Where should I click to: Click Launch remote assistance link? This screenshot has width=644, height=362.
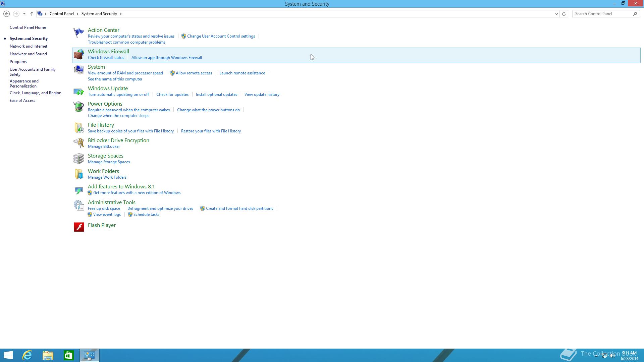(x=242, y=73)
